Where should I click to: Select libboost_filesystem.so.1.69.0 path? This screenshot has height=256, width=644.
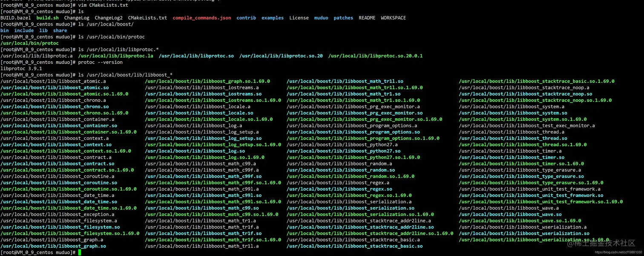click(x=70, y=233)
